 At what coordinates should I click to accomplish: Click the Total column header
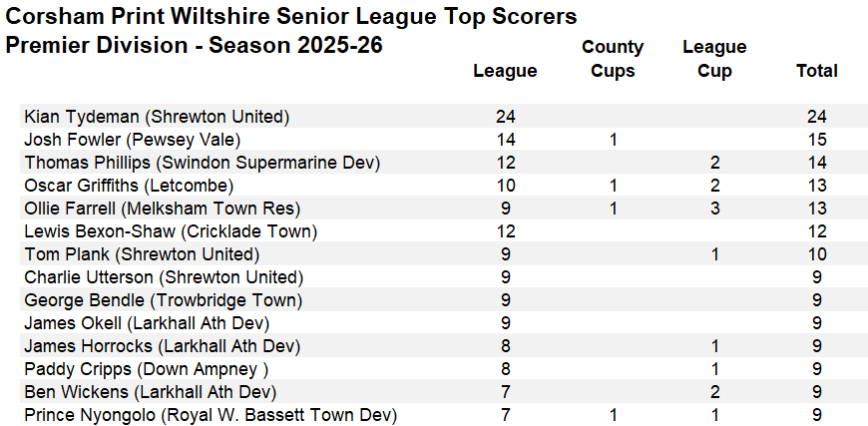(x=816, y=71)
